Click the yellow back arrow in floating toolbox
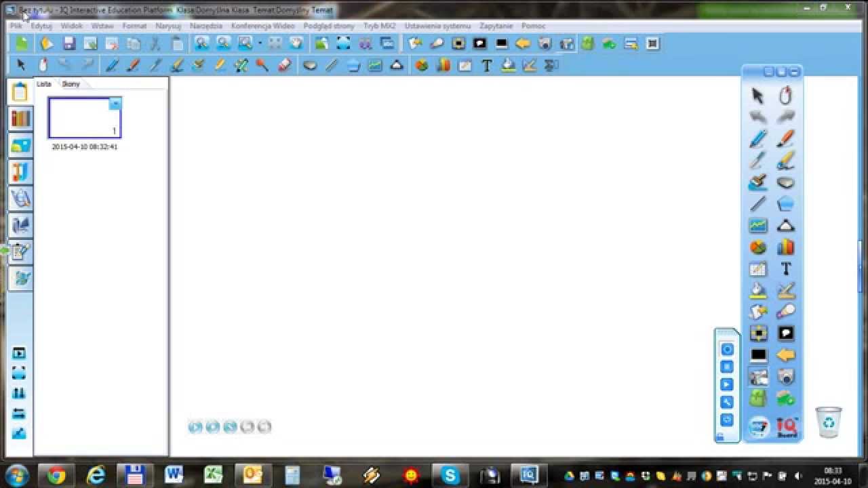 (785, 355)
